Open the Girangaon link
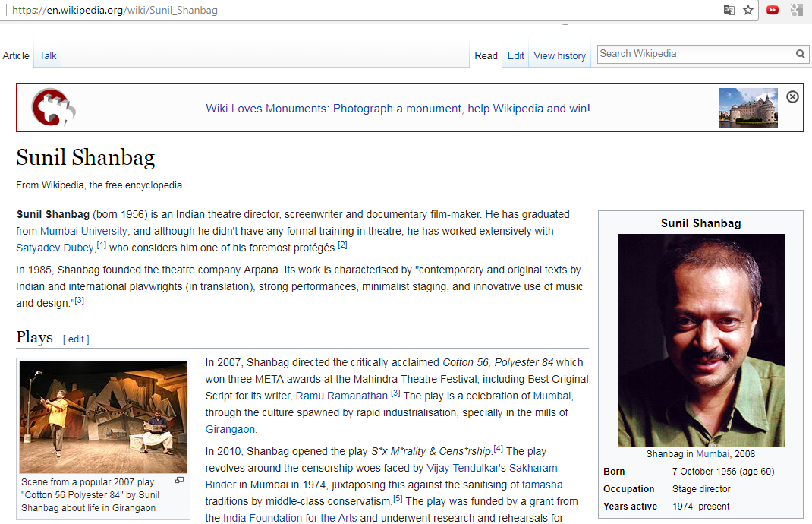Image resolution: width=812 pixels, height=524 pixels. [230, 429]
